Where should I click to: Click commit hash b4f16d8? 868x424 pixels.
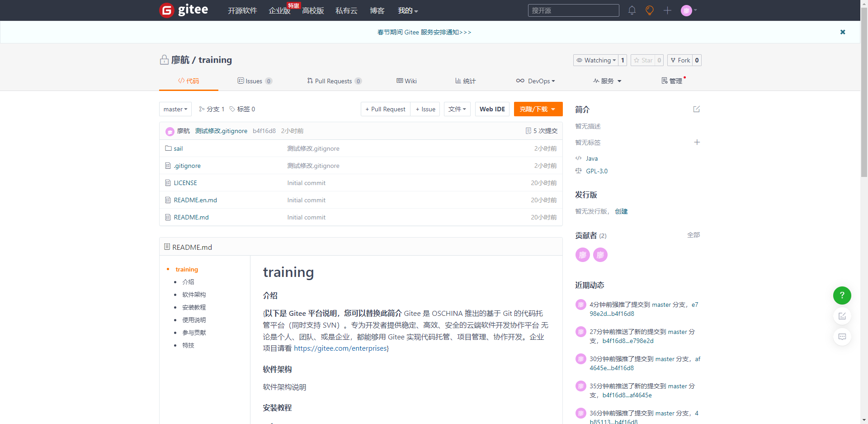point(264,131)
